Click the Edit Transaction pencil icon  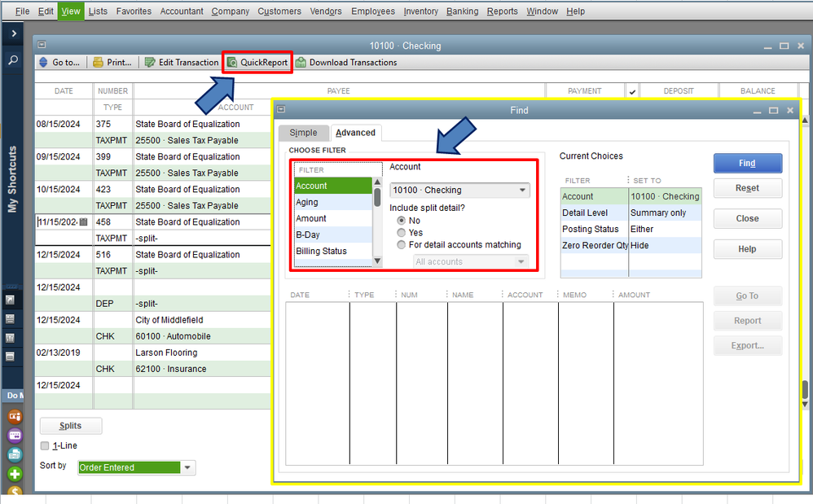(x=150, y=62)
